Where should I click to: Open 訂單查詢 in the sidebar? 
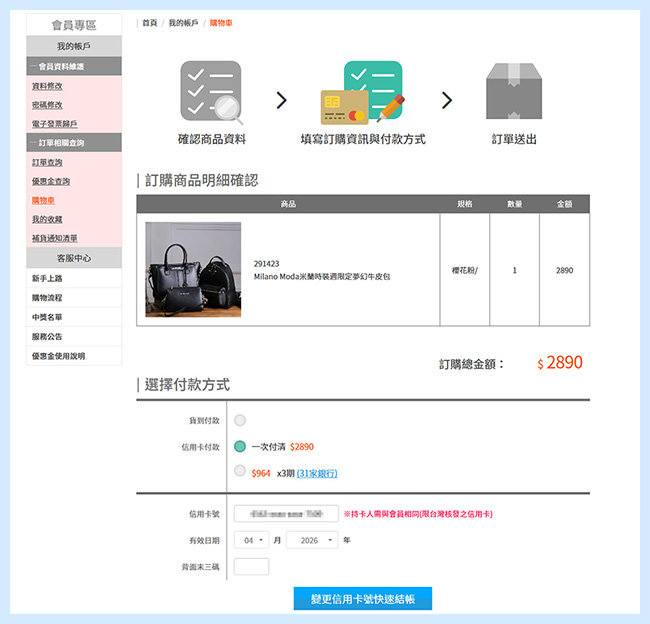tap(47, 162)
